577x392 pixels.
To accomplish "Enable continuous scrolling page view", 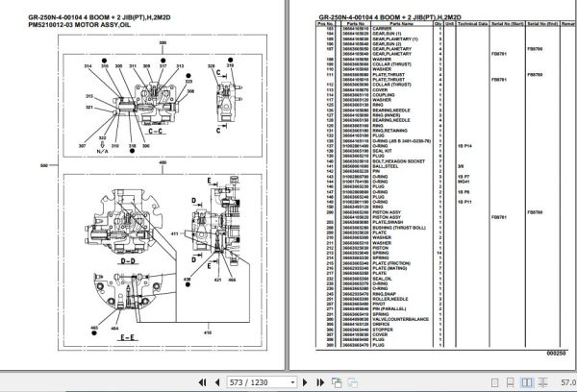I will [x=510, y=382].
